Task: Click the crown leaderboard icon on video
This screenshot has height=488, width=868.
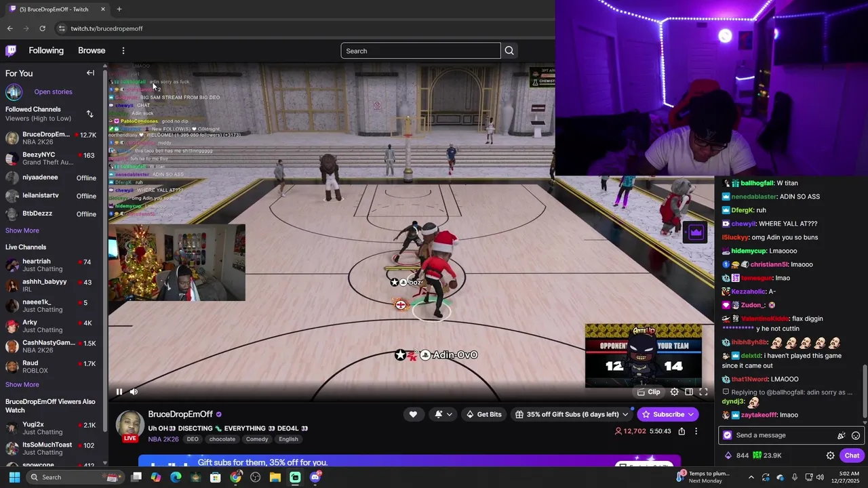Action: point(696,232)
